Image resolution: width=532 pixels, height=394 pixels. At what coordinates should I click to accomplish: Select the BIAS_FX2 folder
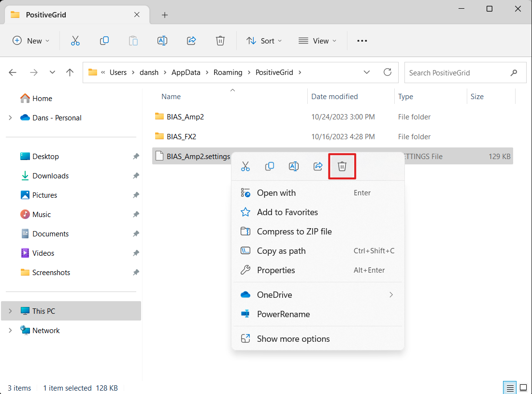181,136
